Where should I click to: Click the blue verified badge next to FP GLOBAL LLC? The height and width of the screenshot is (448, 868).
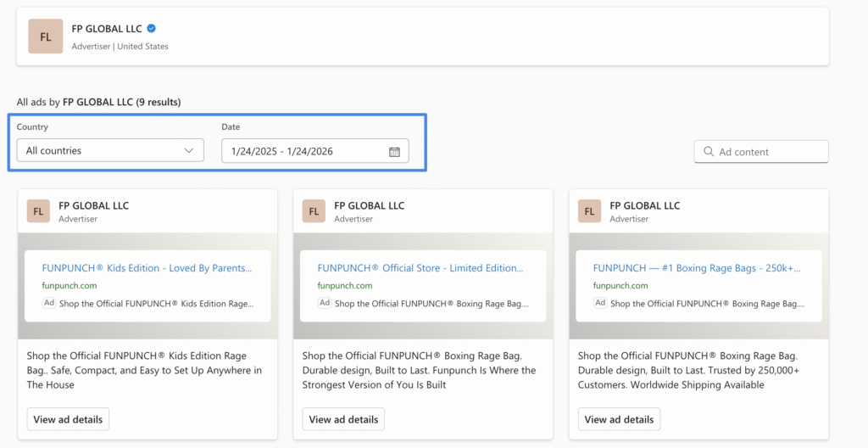[152, 28]
